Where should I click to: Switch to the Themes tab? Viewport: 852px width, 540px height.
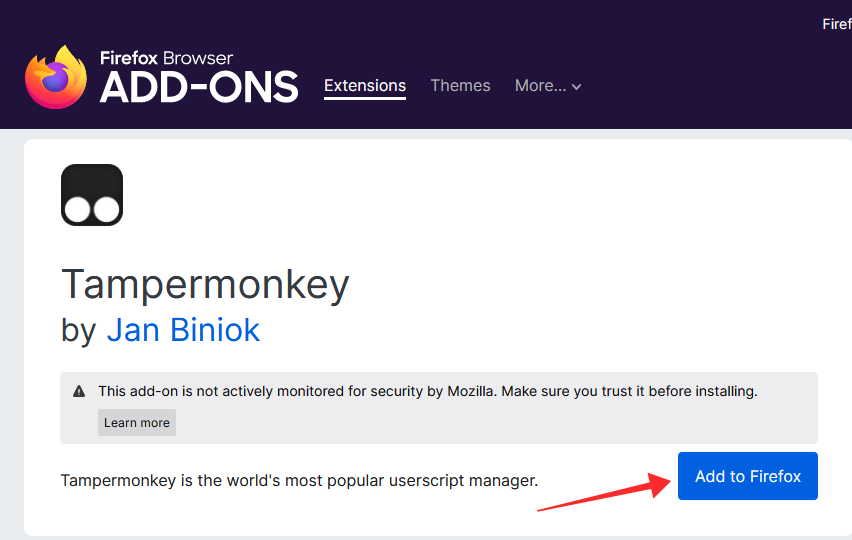(x=460, y=86)
